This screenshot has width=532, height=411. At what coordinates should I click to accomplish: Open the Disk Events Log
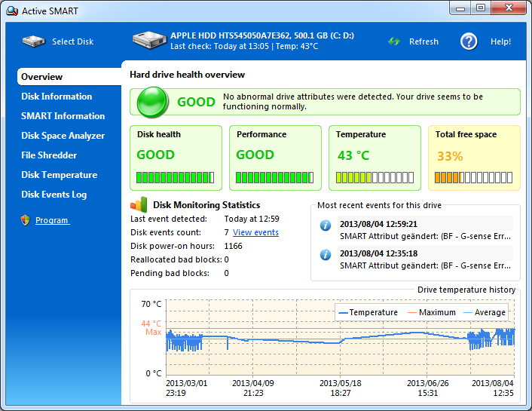pos(54,195)
